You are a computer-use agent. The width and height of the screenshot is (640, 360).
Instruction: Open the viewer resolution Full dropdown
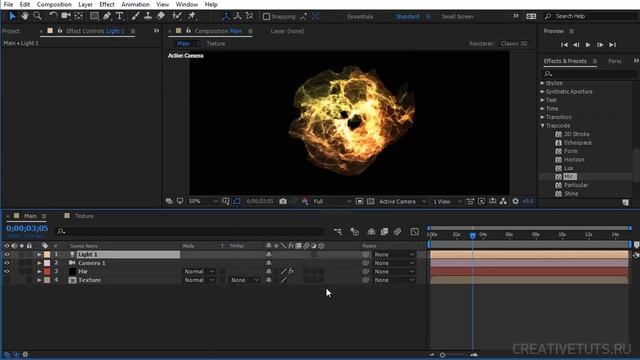point(331,202)
